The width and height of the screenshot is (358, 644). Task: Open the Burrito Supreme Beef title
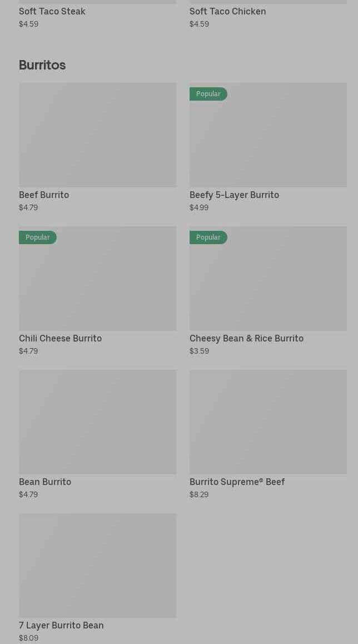coord(237,482)
